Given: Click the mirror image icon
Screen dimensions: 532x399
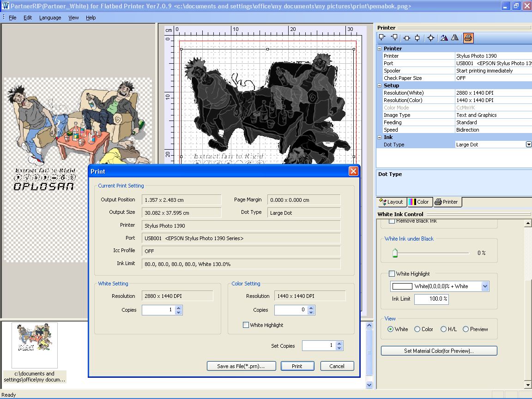Looking at the screenshot, I should coord(454,38).
